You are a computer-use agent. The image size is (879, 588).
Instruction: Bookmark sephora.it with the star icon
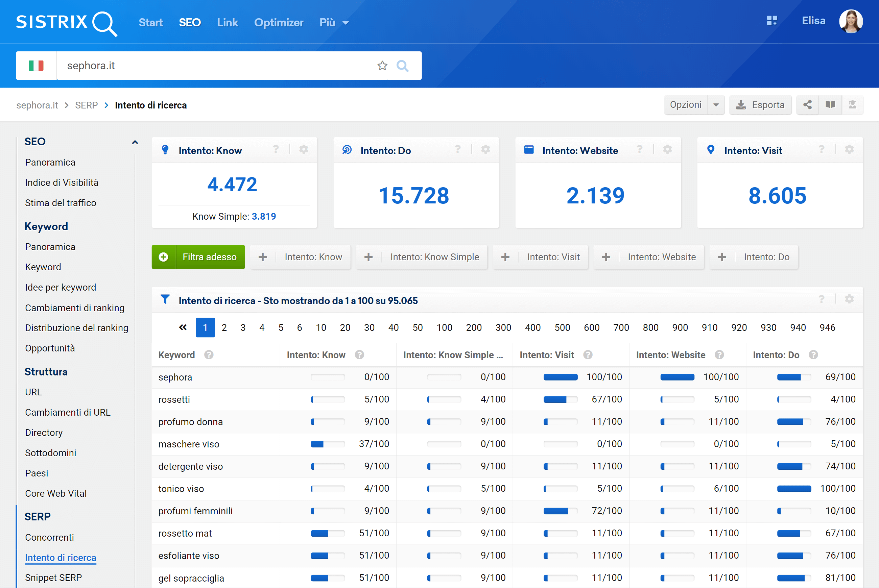[x=382, y=66]
